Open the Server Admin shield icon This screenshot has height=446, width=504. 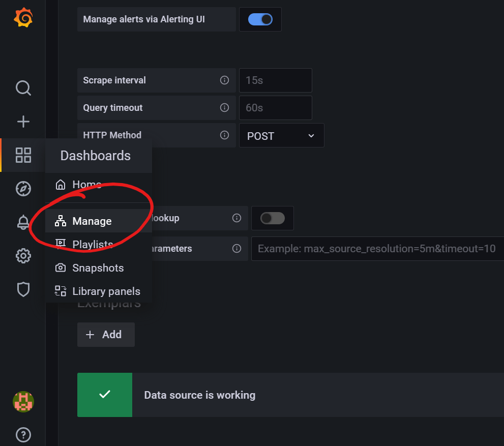[23, 289]
